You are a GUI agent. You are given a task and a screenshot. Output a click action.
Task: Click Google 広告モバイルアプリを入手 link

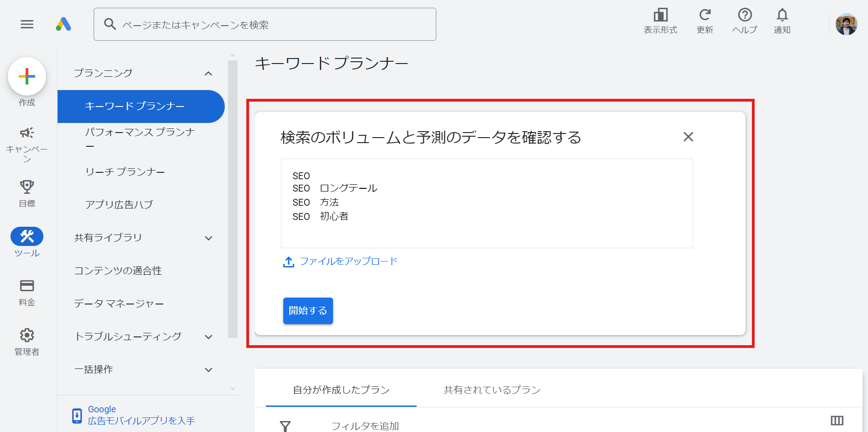coord(141,415)
